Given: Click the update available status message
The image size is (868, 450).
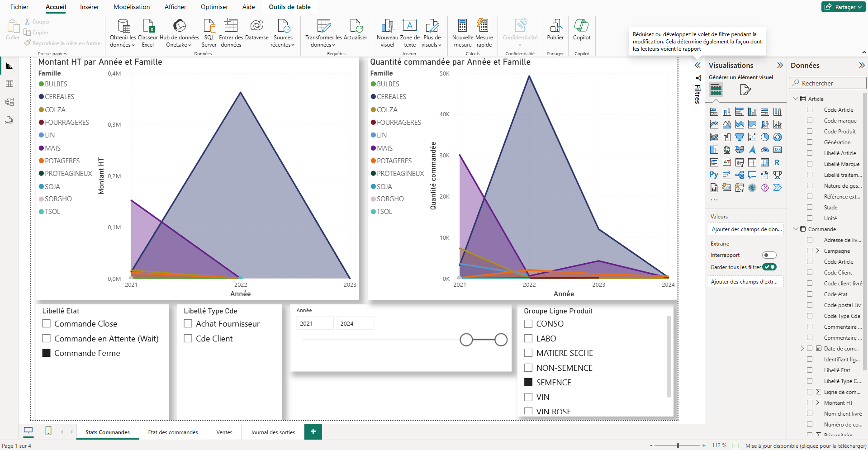Looking at the screenshot, I should (x=806, y=445).
